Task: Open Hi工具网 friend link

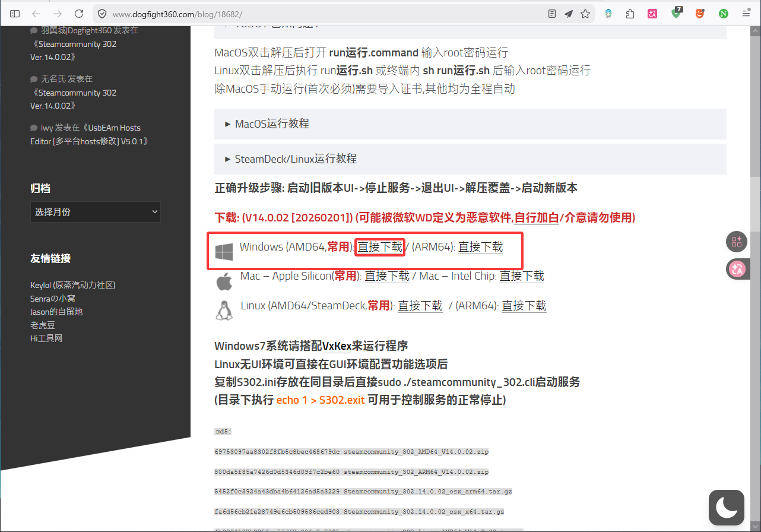Action: tap(46, 338)
